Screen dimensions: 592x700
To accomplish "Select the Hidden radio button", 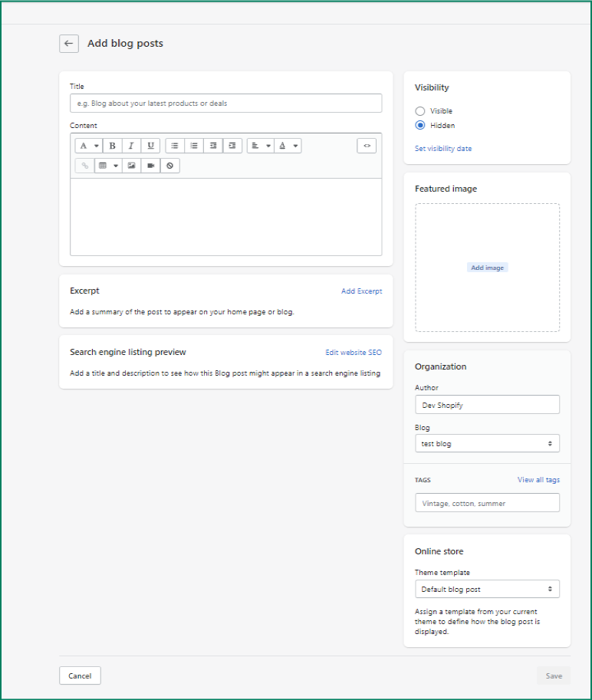I will point(419,126).
